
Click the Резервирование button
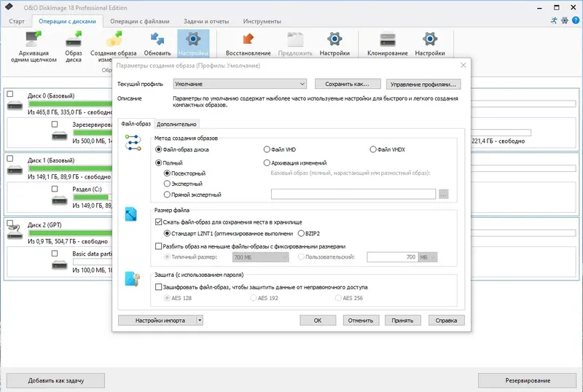coord(528,380)
